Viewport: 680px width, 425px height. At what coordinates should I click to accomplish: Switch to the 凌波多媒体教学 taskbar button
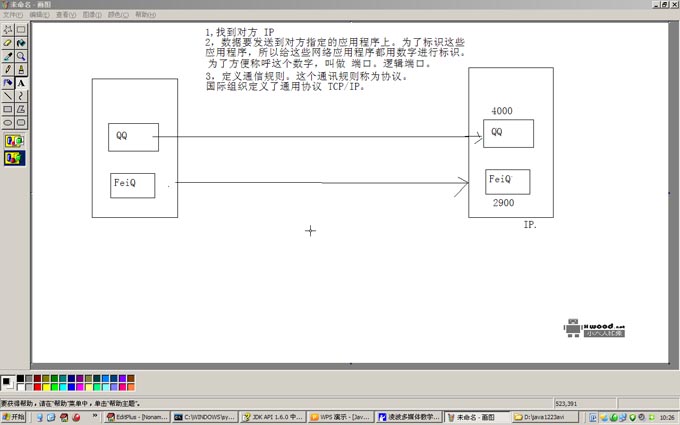(409, 417)
